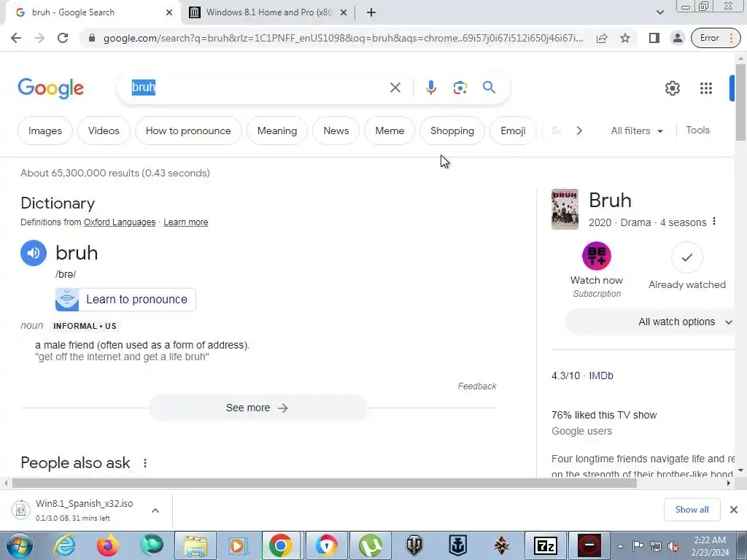Open the Chrome Error menu button
The width and height of the screenshot is (747, 560).
[716, 38]
